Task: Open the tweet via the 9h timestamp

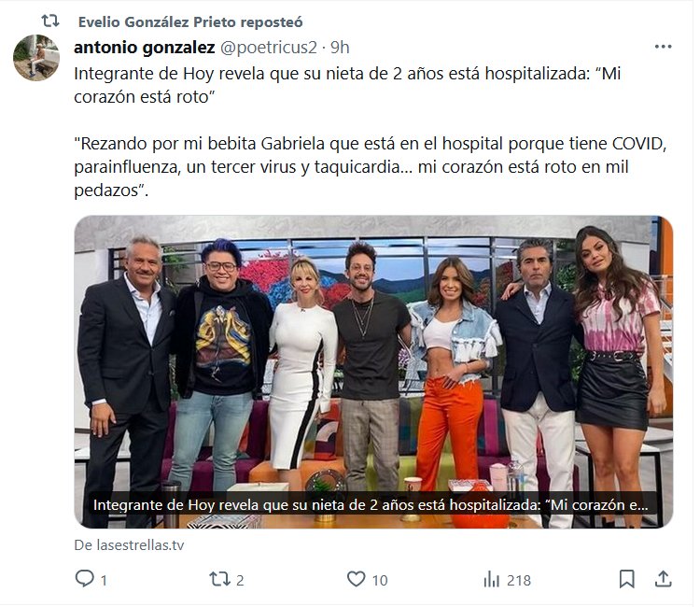Action: click(x=341, y=47)
